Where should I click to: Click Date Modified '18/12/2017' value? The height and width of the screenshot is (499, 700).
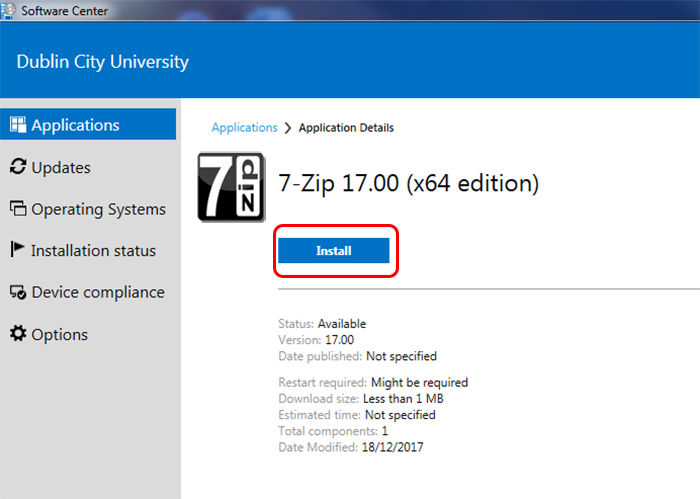click(x=392, y=447)
